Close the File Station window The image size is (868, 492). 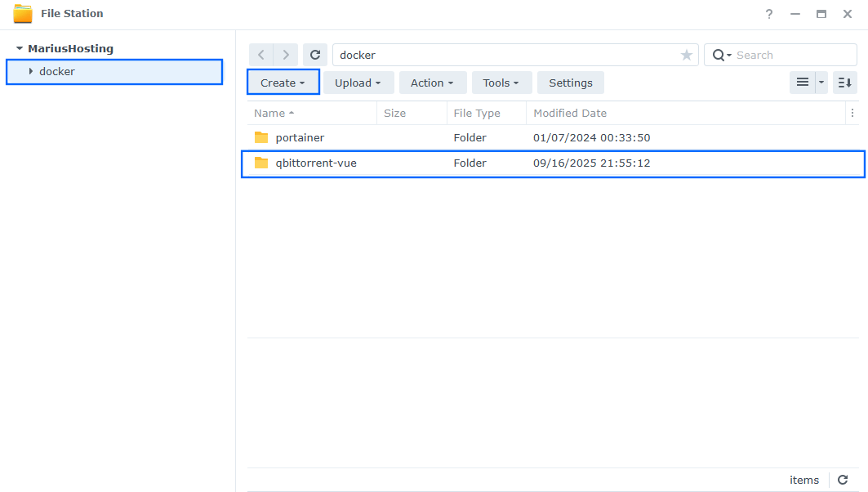pos(848,14)
